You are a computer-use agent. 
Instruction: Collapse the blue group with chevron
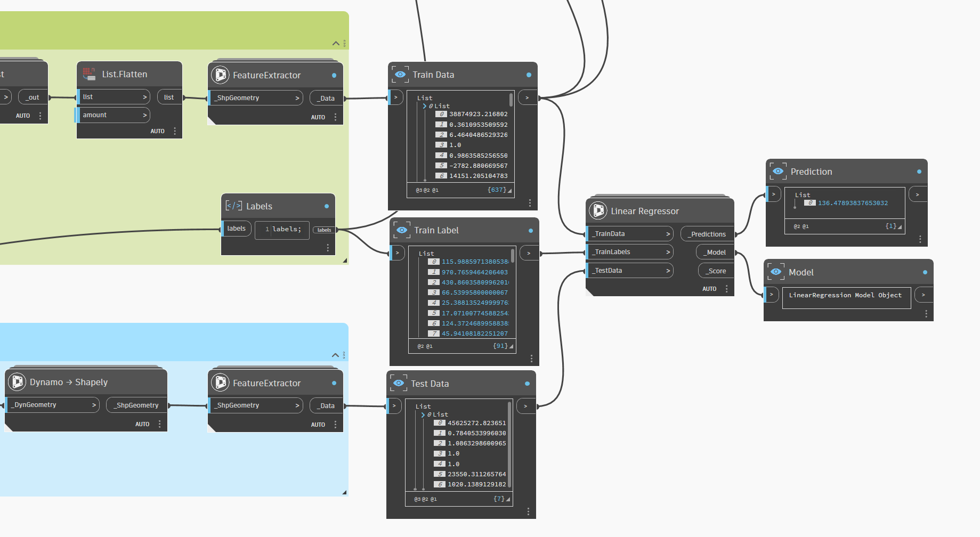(335, 355)
